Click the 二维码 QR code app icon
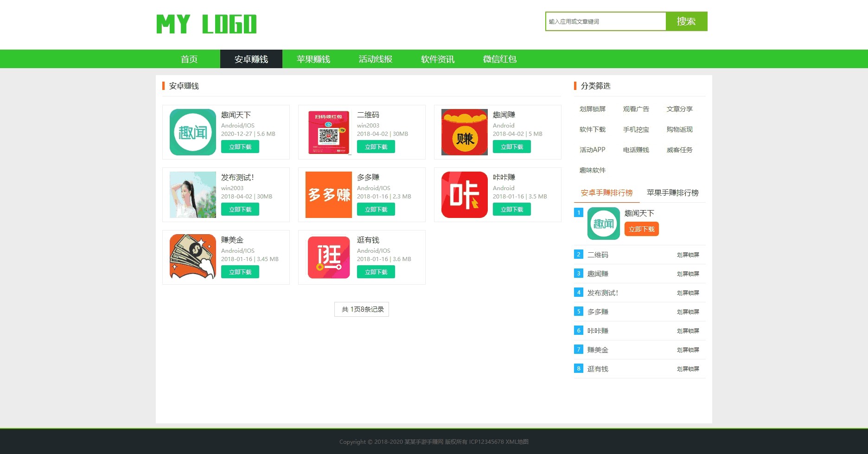 point(327,132)
